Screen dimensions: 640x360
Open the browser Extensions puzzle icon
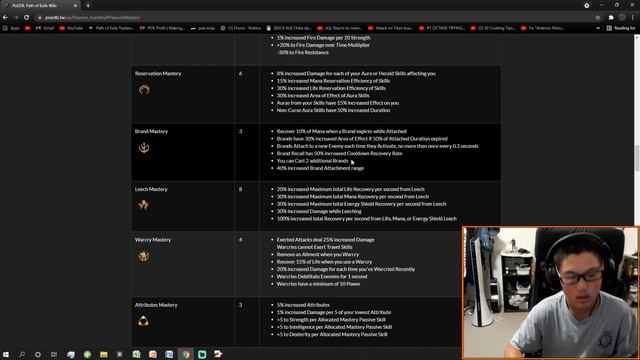(611, 18)
